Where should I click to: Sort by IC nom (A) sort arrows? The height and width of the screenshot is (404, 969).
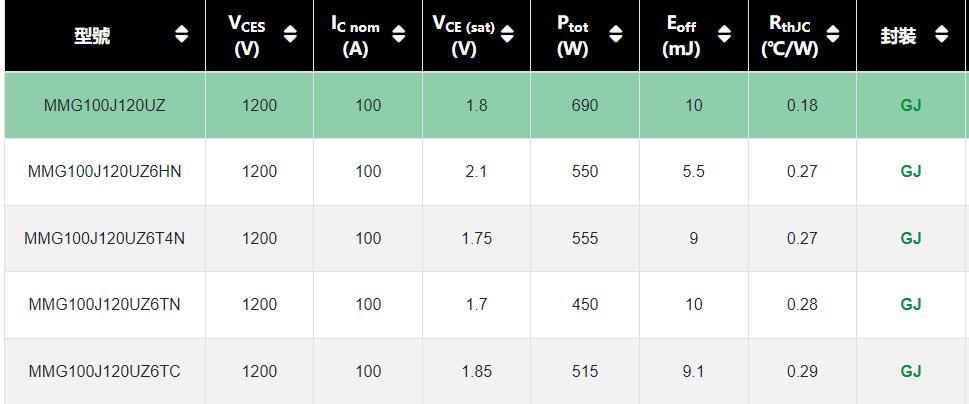399,35
